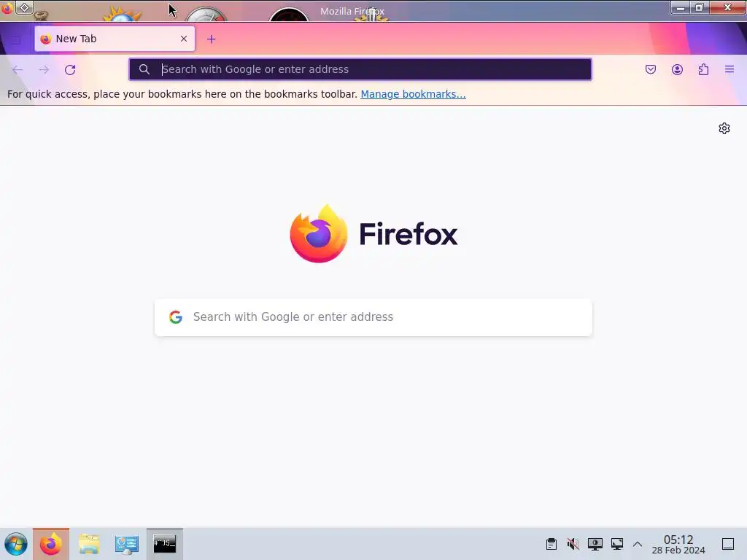Open the Firefox account icon
This screenshot has height=560, width=747.
(677, 69)
